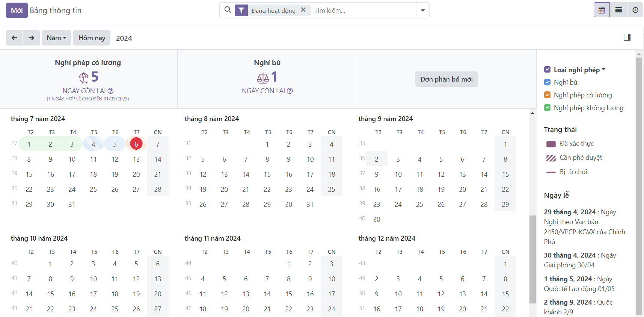Remove the Đang hoạt động filter

pos(303,10)
